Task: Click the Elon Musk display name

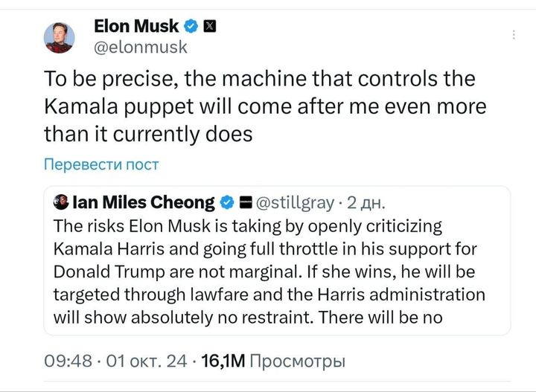Action: [x=136, y=27]
